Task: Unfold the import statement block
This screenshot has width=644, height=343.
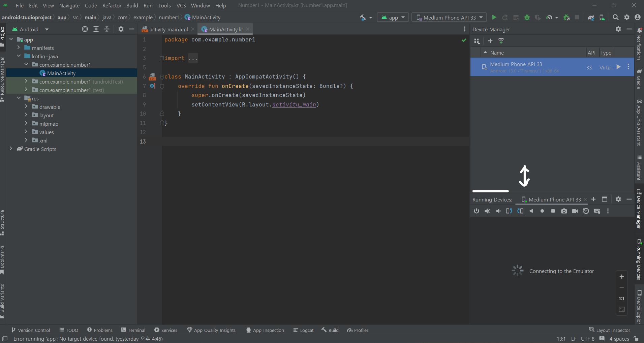Action: pyautogui.click(x=162, y=58)
